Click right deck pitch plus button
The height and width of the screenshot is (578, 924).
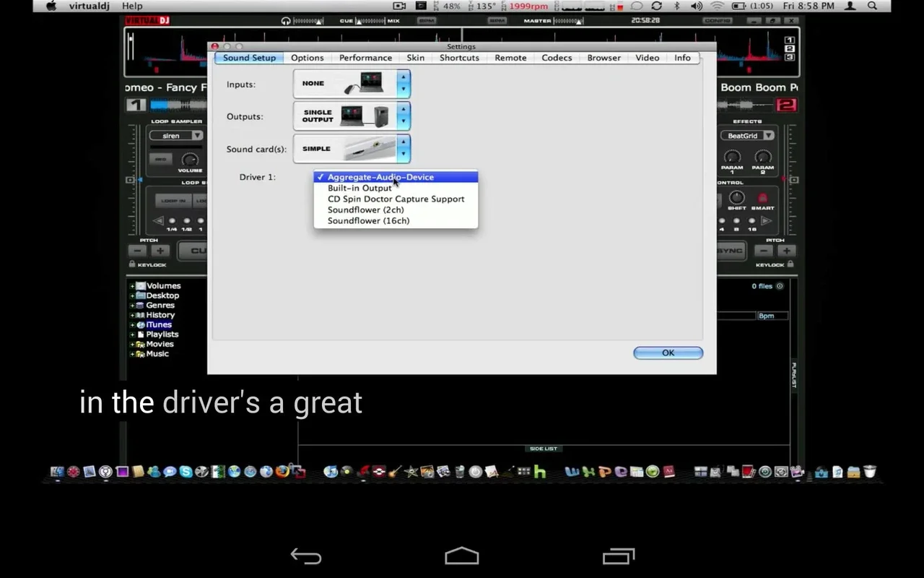click(787, 251)
